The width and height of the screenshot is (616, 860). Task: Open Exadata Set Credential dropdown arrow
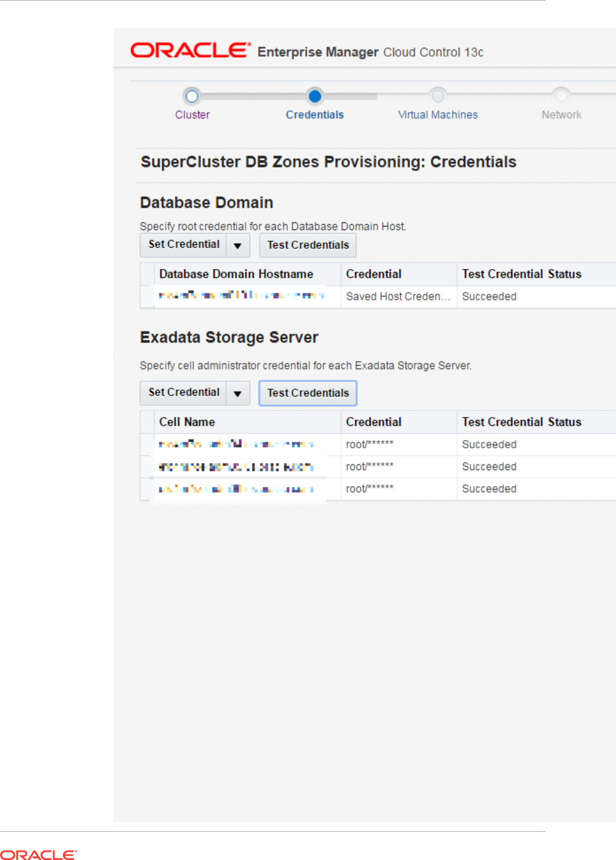[x=238, y=393]
